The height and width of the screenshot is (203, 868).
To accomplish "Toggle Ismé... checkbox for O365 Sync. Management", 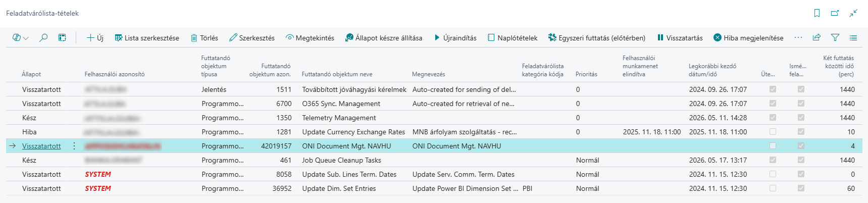I will click(801, 104).
